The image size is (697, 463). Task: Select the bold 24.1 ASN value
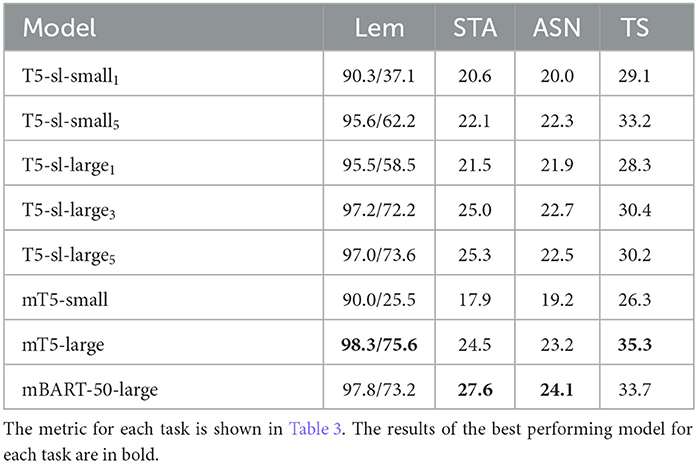coord(557,390)
